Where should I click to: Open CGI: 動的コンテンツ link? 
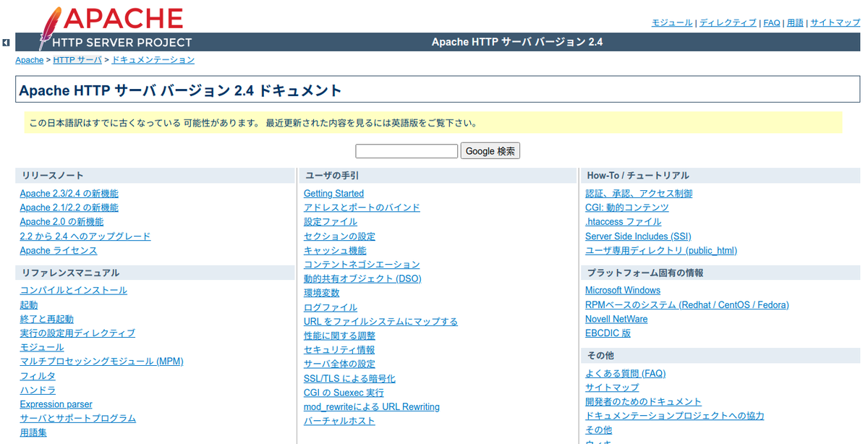(627, 208)
